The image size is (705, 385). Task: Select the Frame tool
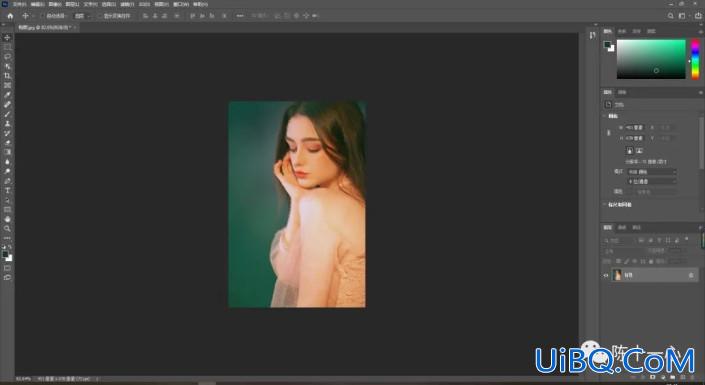(x=7, y=85)
